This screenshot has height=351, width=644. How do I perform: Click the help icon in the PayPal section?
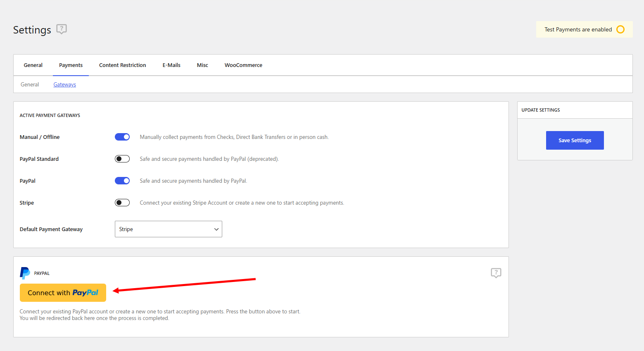pos(496,273)
